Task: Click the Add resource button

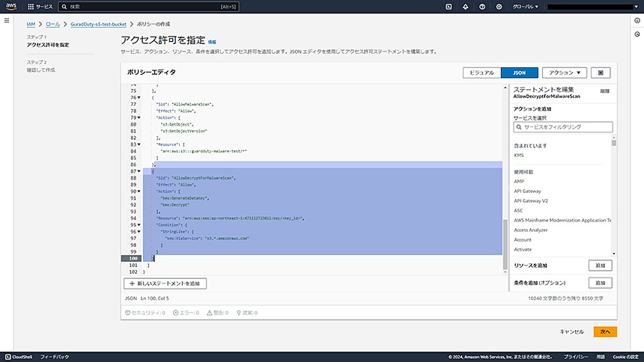Action: pyautogui.click(x=600, y=266)
